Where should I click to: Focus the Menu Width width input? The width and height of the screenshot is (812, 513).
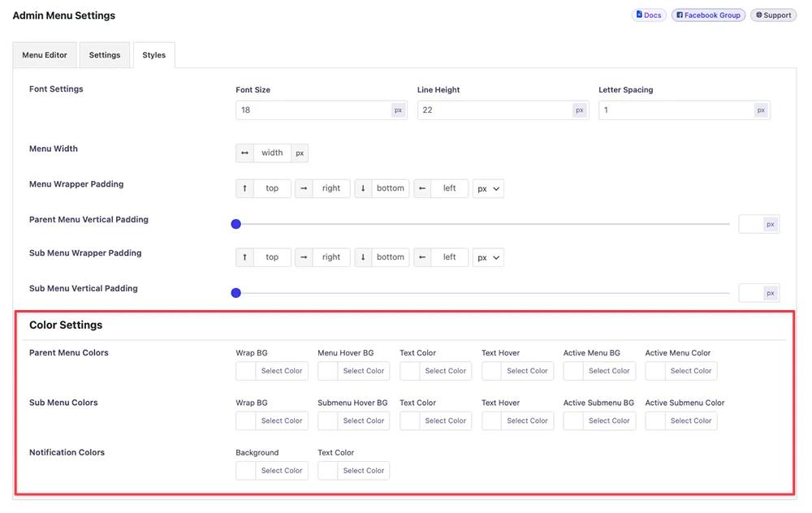[272, 153]
